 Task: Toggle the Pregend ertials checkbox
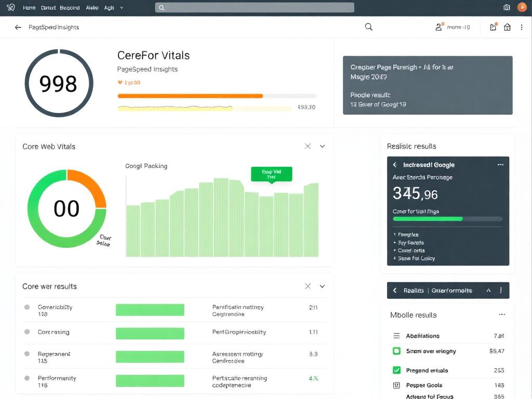click(x=396, y=370)
